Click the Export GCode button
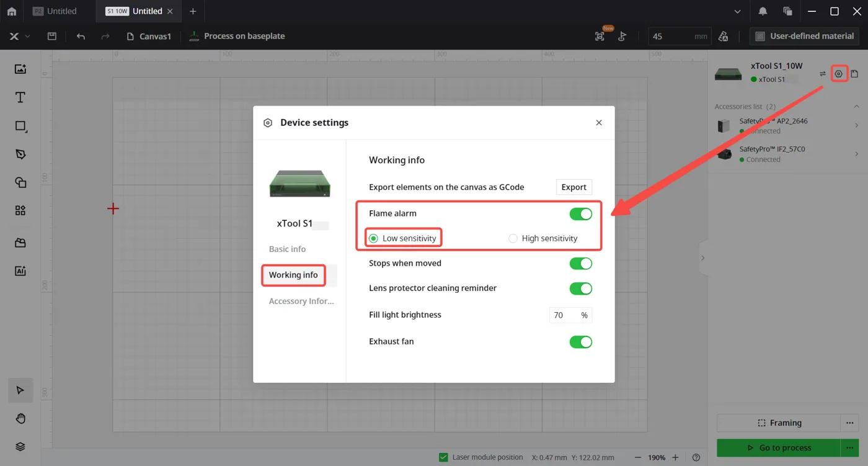The width and height of the screenshot is (868, 466). (573, 187)
